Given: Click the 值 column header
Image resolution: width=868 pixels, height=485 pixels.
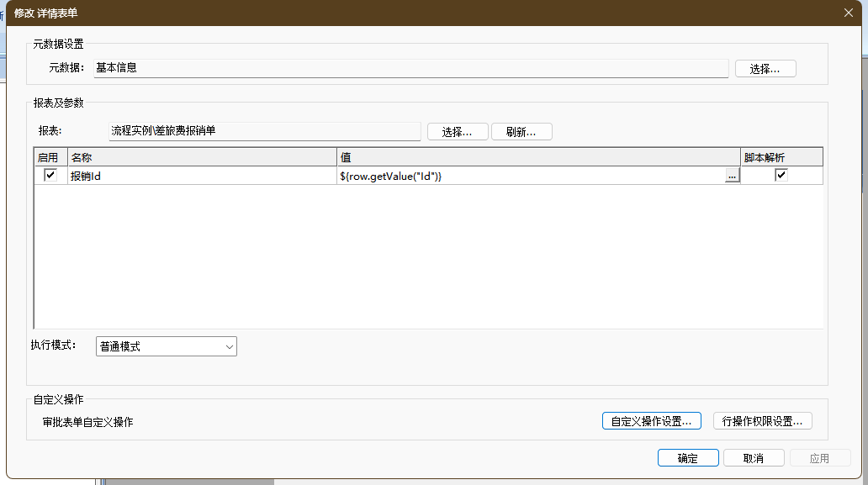Looking at the screenshot, I should coord(538,157).
